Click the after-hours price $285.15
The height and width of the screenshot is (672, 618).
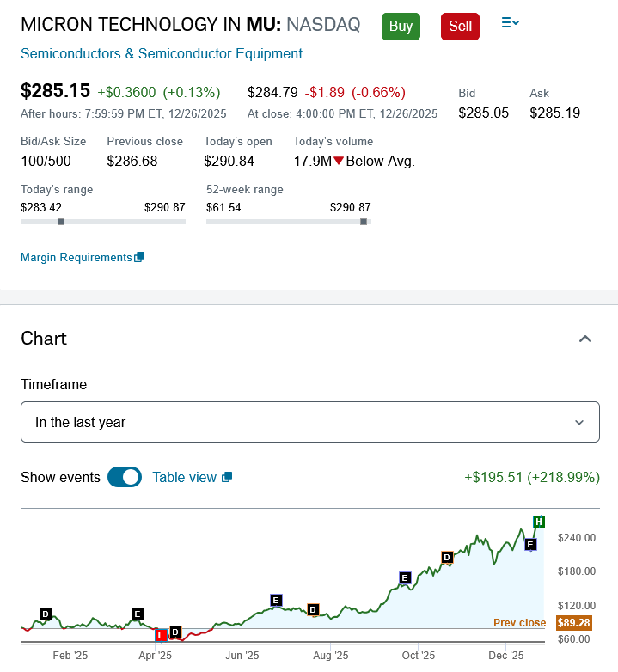(x=56, y=90)
